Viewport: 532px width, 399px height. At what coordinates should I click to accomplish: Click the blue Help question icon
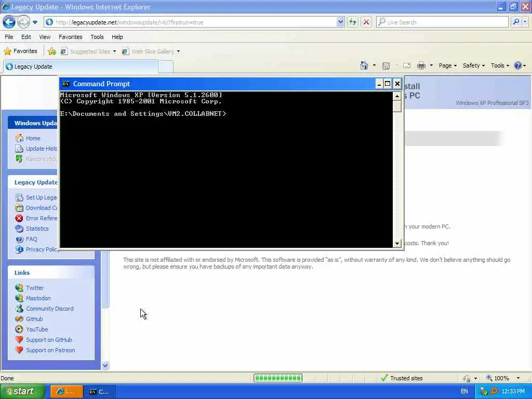(x=518, y=65)
